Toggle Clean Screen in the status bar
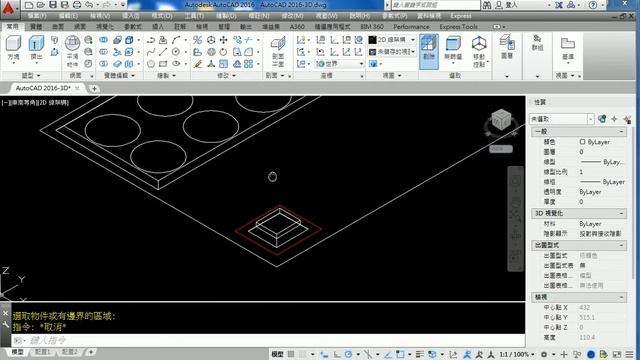The width and height of the screenshot is (640, 360). pos(617,354)
